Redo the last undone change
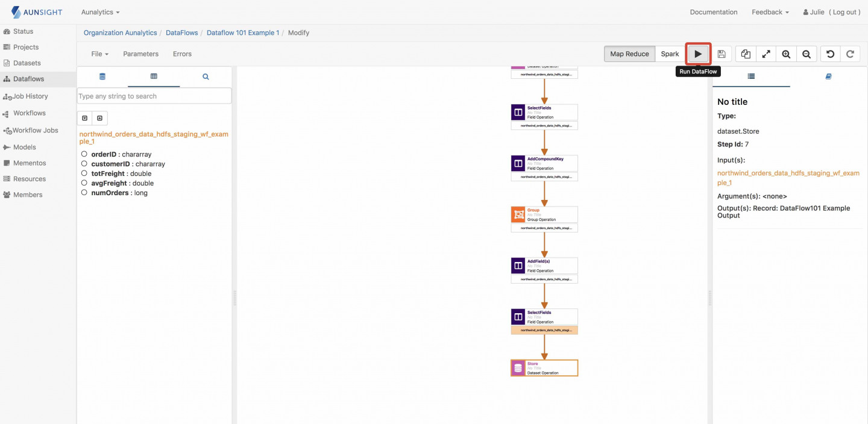Screen dimensions: 868x424 point(851,54)
